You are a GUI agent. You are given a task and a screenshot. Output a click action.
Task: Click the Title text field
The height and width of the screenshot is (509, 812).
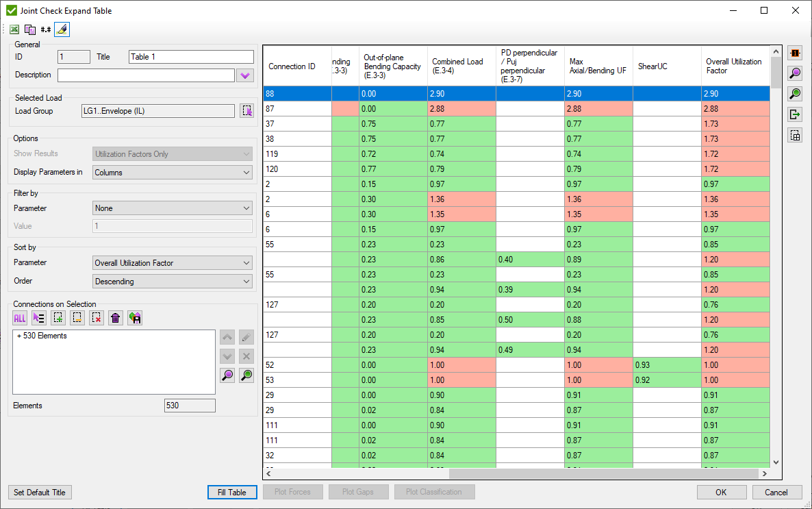click(191, 57)
